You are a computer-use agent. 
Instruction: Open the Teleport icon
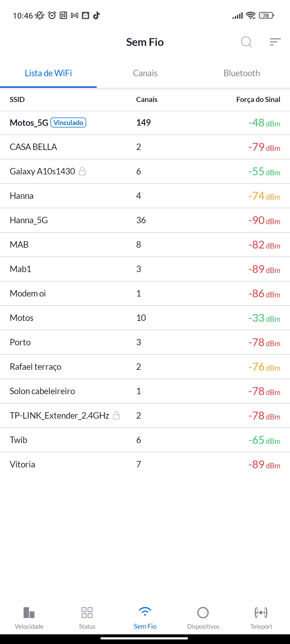(261, 613)
